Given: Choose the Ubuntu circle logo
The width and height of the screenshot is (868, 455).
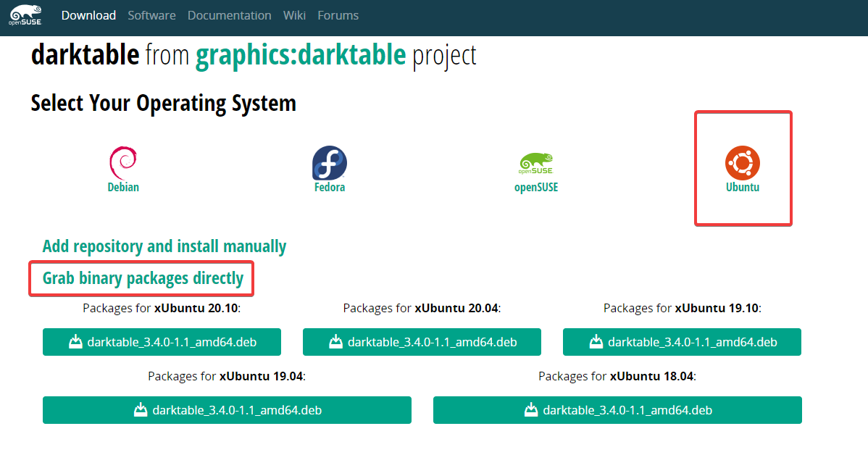Looking at the screenshot, I should pos(743,163).
